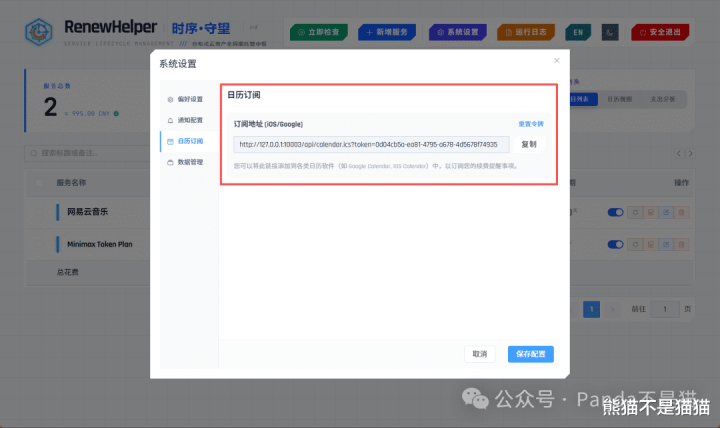Click the 重置令牌 link
The height and width of the screenshot is (428, 720).
coord(531,124)
